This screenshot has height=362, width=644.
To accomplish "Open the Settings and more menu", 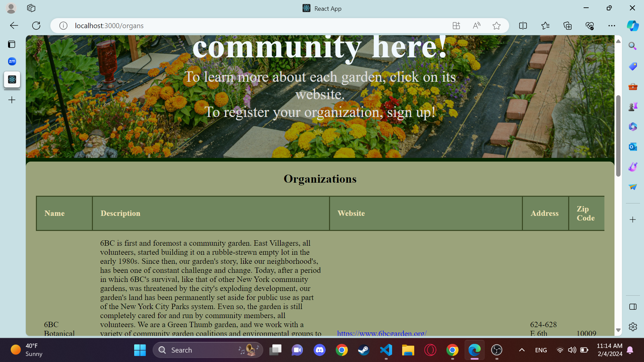I will coord(612,25).
